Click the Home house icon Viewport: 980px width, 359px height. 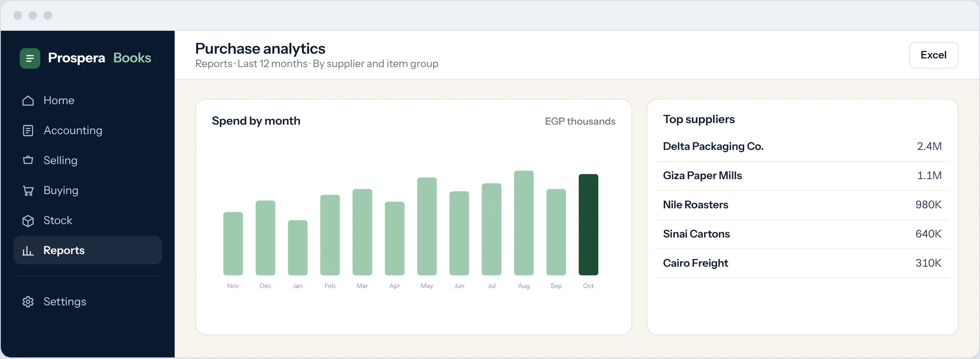click(28, 101)
